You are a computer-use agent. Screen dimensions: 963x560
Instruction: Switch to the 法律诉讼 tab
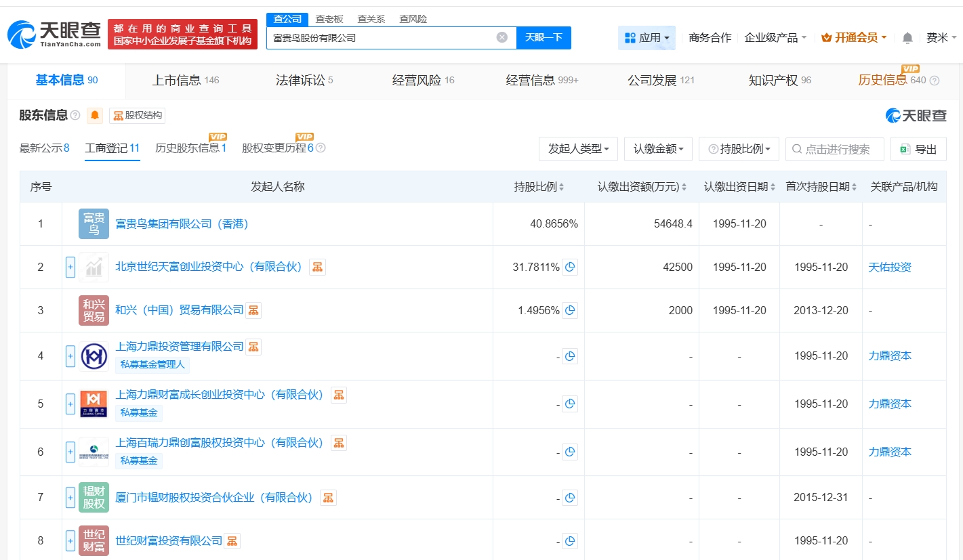(304, 81)
